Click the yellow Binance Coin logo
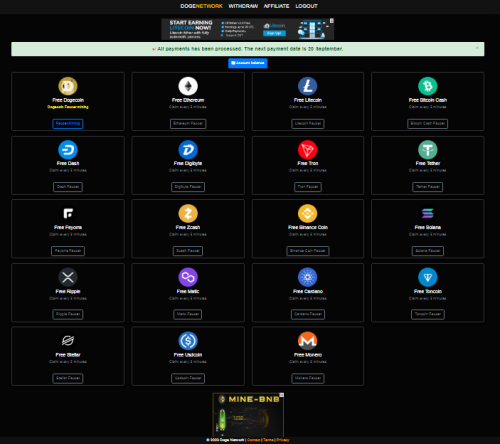This screenshot has width=500, height=444. pos(308,213)
